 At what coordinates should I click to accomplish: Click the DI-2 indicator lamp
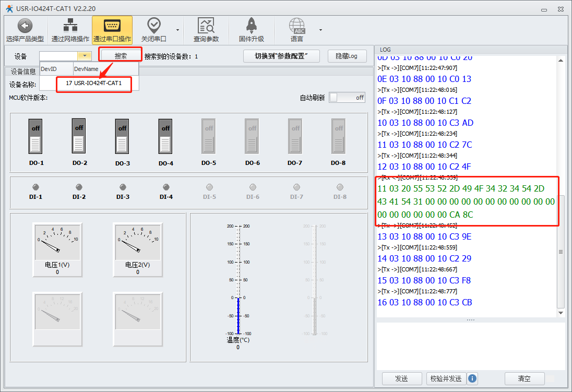click(79, 187)
